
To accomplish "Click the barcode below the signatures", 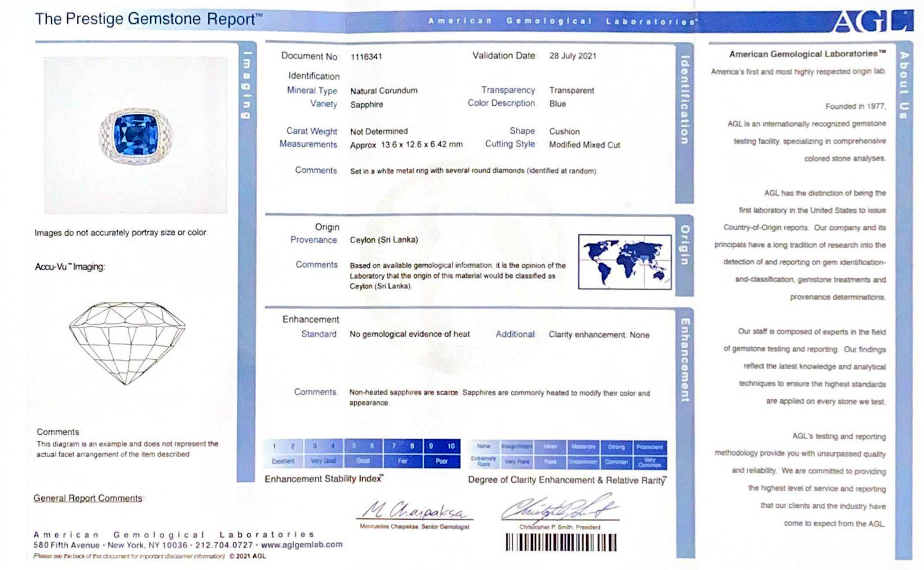I will click(561, 542).
